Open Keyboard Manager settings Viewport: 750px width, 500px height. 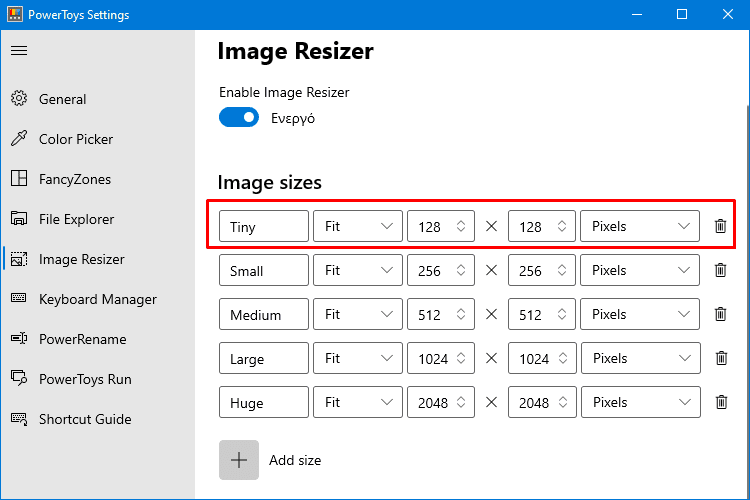point(98,299)
